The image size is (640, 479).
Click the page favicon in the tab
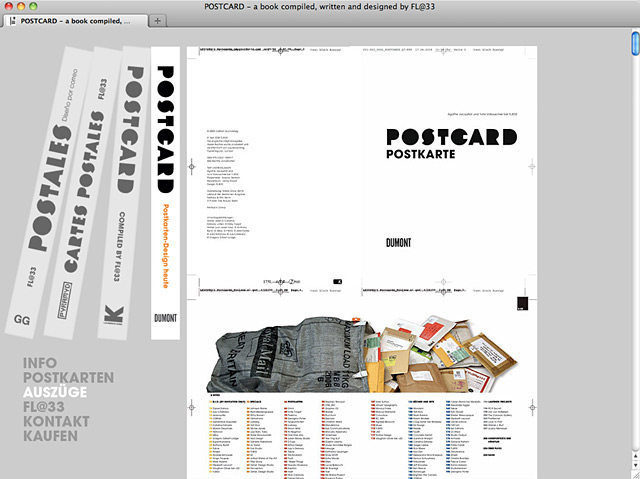coord(13,21)
